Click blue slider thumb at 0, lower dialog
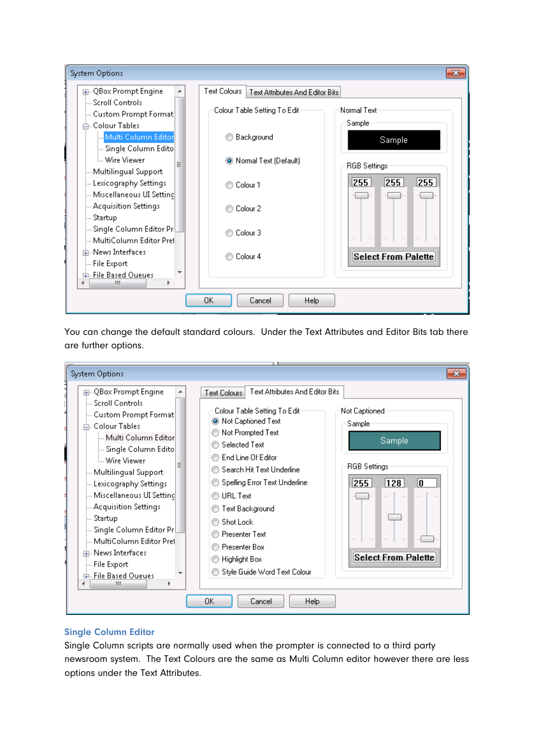This screenshot has height=756, width=534. [427, 539]
